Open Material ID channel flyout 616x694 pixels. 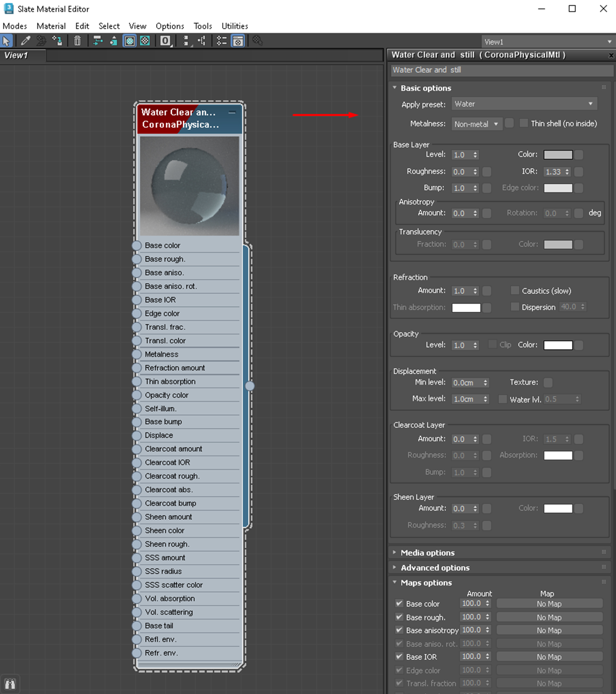coord(165,41)
